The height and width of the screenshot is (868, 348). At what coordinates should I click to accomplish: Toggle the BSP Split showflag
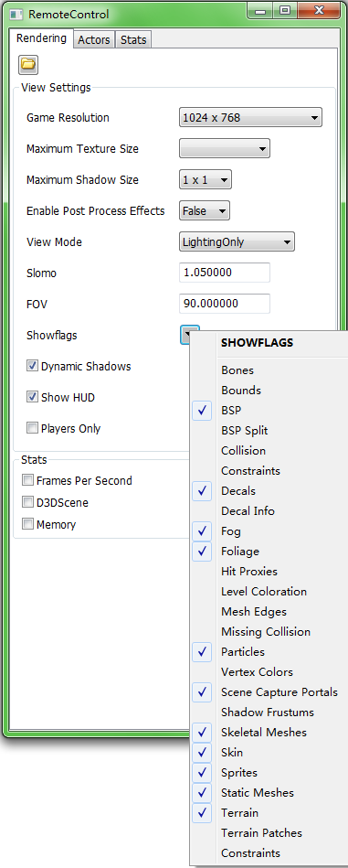coord(269,431)
